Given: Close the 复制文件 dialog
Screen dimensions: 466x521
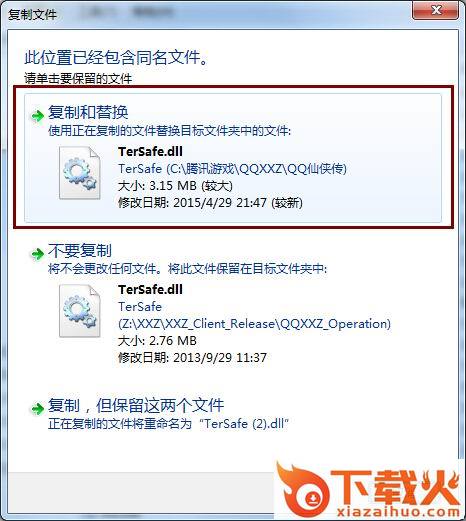Looking at the screenshot, I should point(435,10).
